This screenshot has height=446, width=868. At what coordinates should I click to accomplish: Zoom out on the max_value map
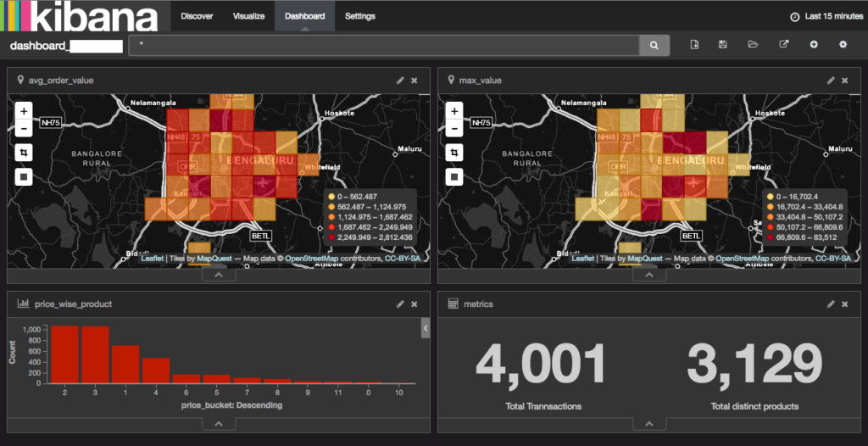pyautogui.click(x=454, y=129)
